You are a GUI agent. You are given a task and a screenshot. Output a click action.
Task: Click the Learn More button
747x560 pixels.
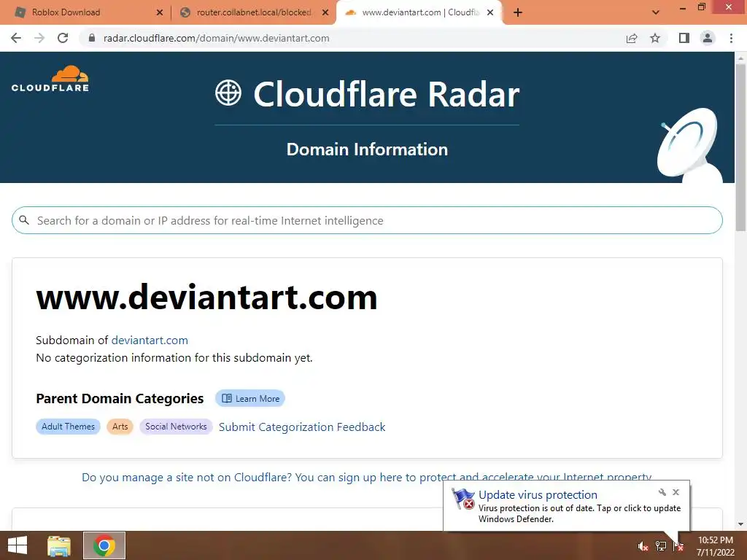pyautogui.click(x=250, y=399)
